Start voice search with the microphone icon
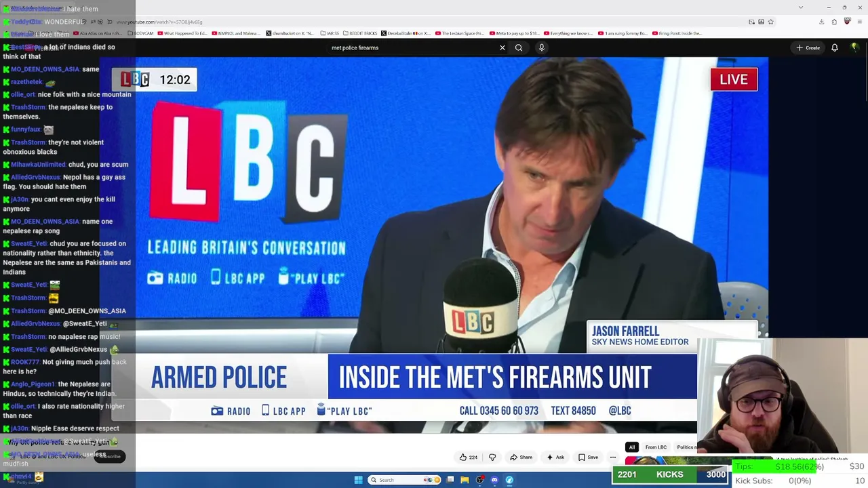The height and width of the screenshot is (488, 868). 541,47
